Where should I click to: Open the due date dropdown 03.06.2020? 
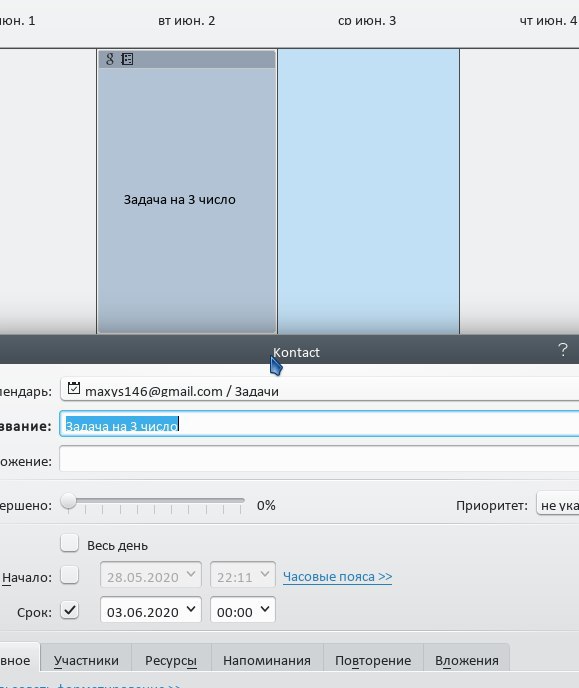point(150,610)
